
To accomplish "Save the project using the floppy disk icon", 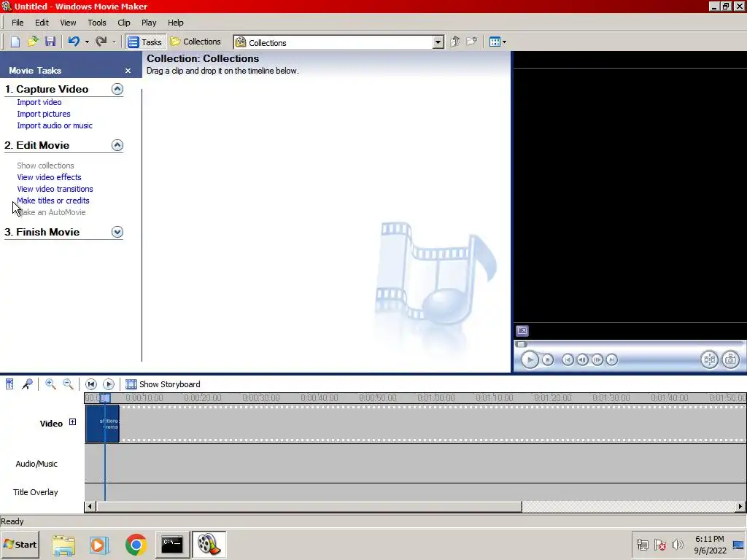I will click(50, 42).
